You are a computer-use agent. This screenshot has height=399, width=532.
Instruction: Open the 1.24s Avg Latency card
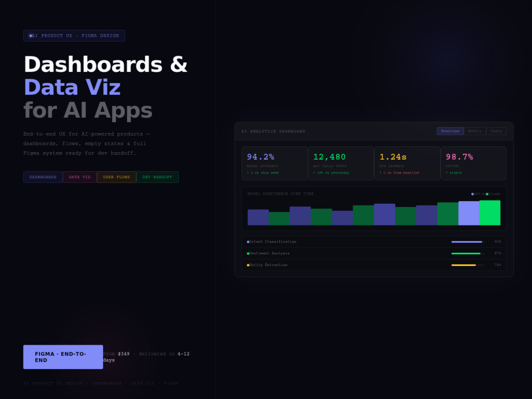(x=407, y=163)
